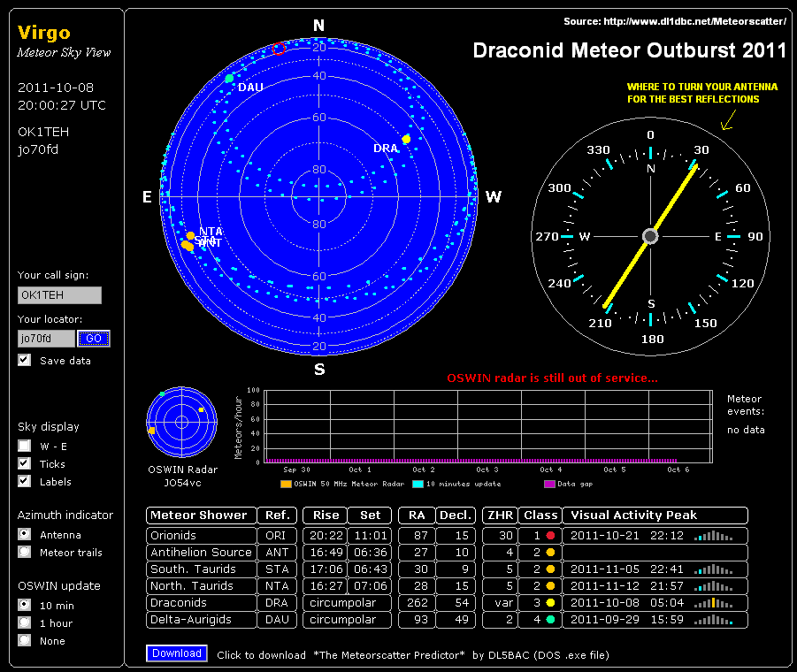Click the orange class dot for North. Taurids

(x=550, y=585)
